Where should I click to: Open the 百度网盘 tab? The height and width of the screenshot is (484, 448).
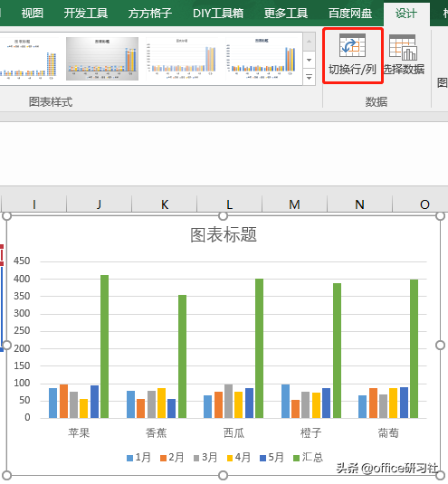click(x=350, y=14)
